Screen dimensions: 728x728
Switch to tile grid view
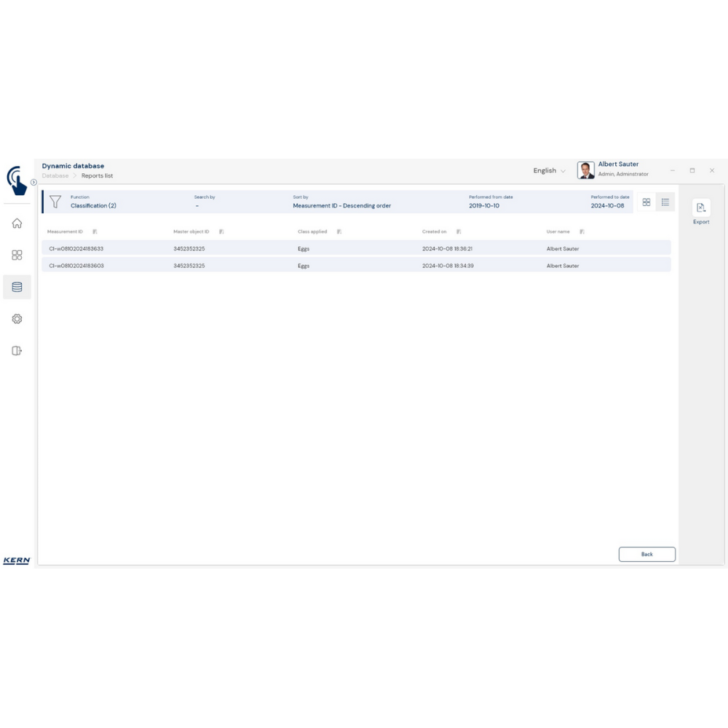[x=646, y=202]
